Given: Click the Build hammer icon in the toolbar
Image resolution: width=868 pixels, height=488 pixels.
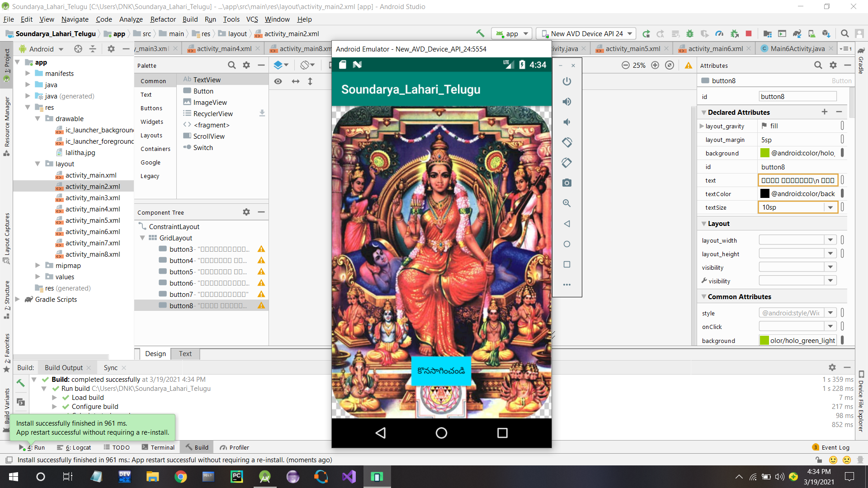Looking at the screenshot, I should [481, 33].
